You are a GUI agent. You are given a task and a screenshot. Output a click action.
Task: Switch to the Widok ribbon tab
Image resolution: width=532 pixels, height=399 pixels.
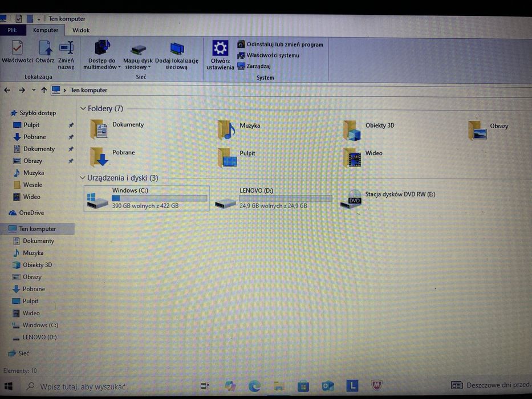point(81,30)
